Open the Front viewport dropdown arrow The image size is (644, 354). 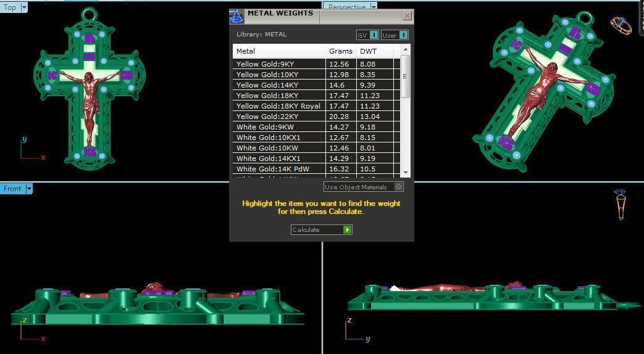click(29, 189)
